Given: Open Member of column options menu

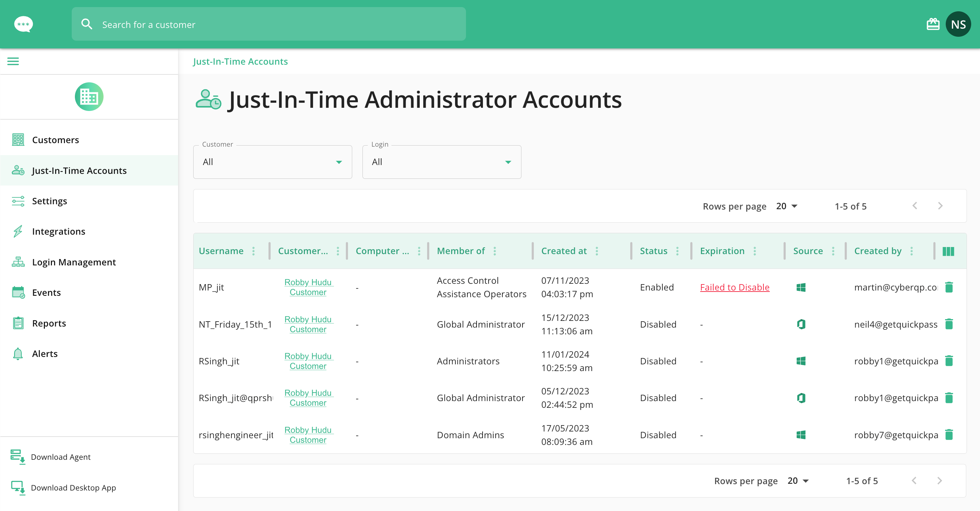Looking at the screenshot, I should (x=495, y=251).
